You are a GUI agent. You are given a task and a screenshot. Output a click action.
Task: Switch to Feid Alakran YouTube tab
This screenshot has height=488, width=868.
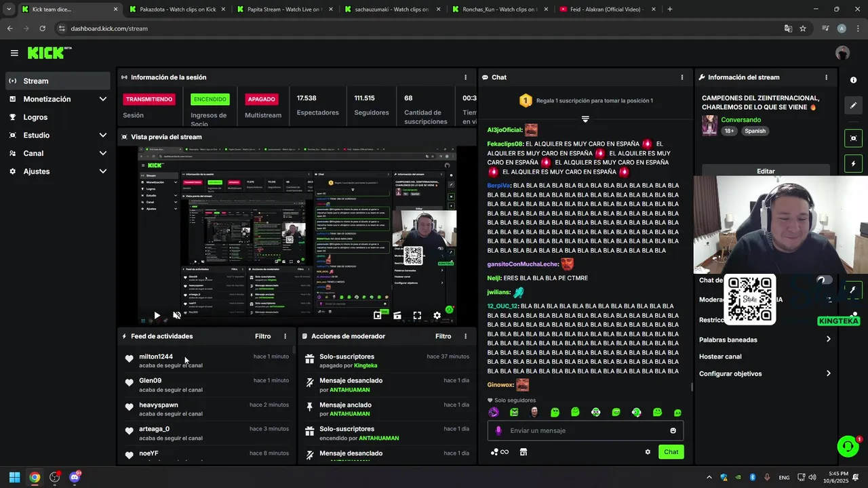[608, 9]
